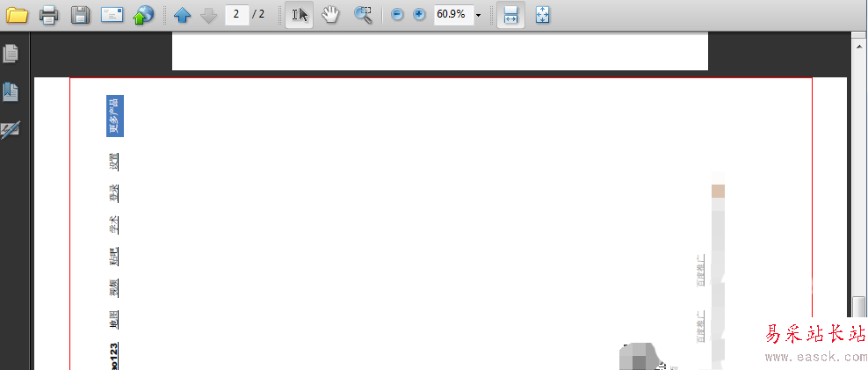
Task: Click the upper 百度推广 rotated text
Action: [x=701, y=271]
